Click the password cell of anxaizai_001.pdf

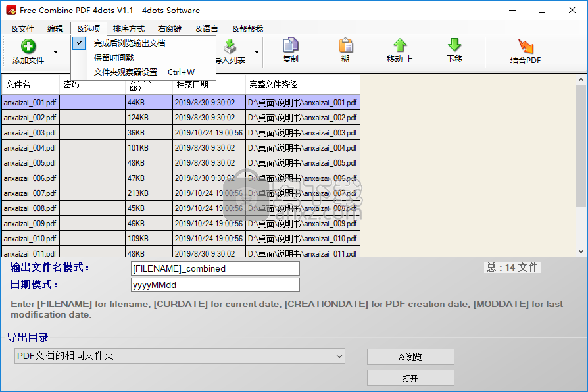coord(92,103)
